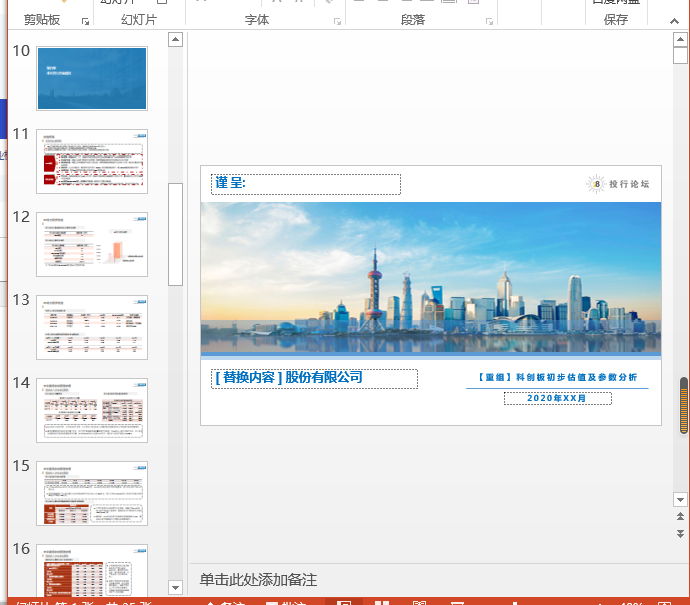
Task: Go to next slide using double-down arrow
Action: (x=680, y=534)
